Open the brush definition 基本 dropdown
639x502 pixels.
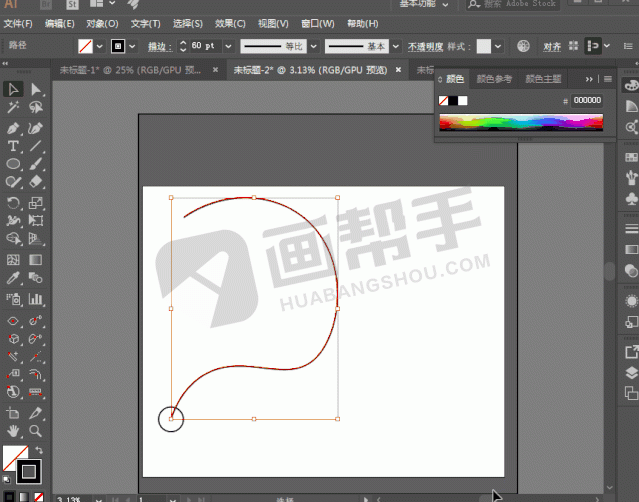(x=395, y=46)
